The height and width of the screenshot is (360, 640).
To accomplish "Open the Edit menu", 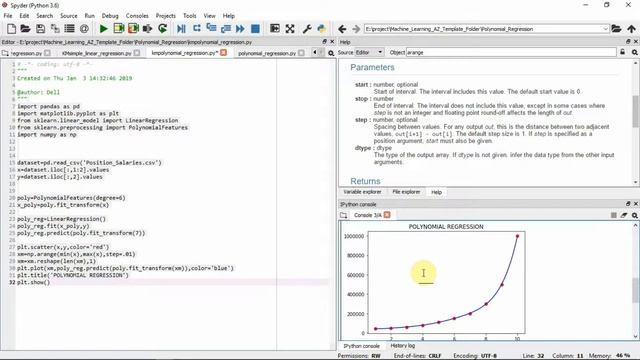I will coord(24,16).
